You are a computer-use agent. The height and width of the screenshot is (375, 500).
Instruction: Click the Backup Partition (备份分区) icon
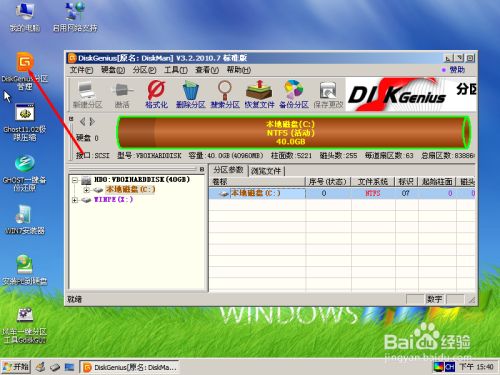click(x=294, y=95)
